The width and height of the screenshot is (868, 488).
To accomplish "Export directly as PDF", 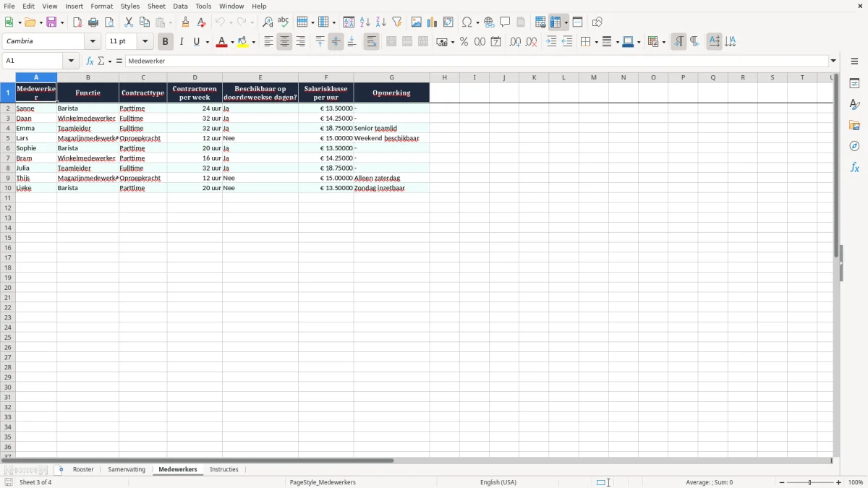I will tap(77, 22).
